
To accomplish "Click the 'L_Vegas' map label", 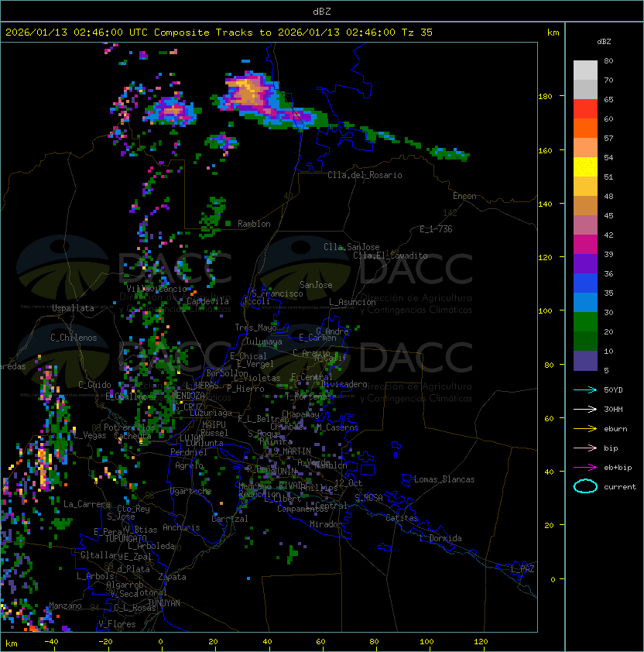I will tap(90, 435).
